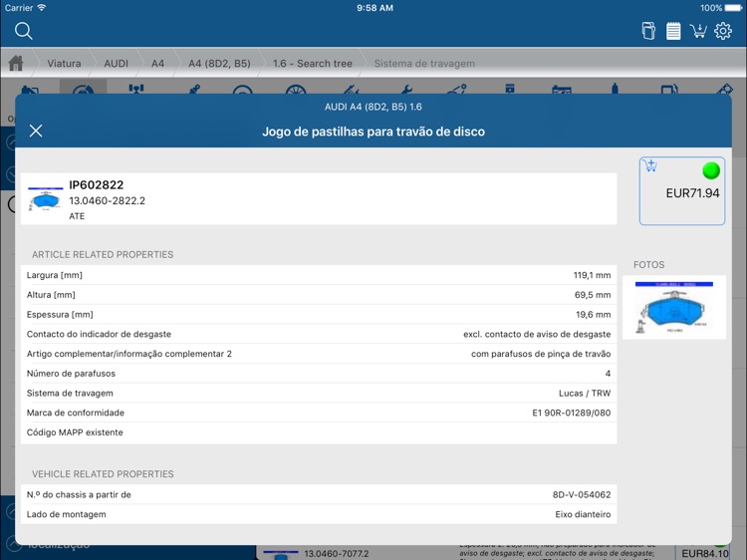Click the ARTICLE RELATED PROPERTIES heading
747x560 pixels.
point(103,254)
